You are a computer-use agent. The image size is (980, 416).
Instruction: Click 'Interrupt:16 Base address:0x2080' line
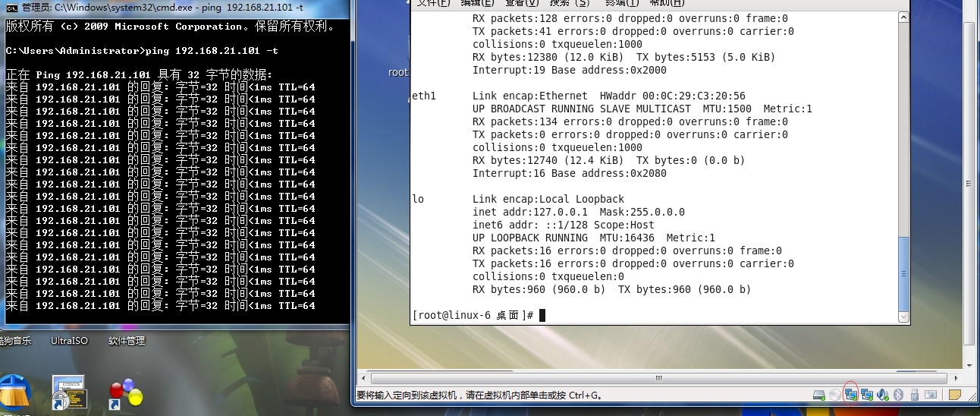click(x=570, y=173)
